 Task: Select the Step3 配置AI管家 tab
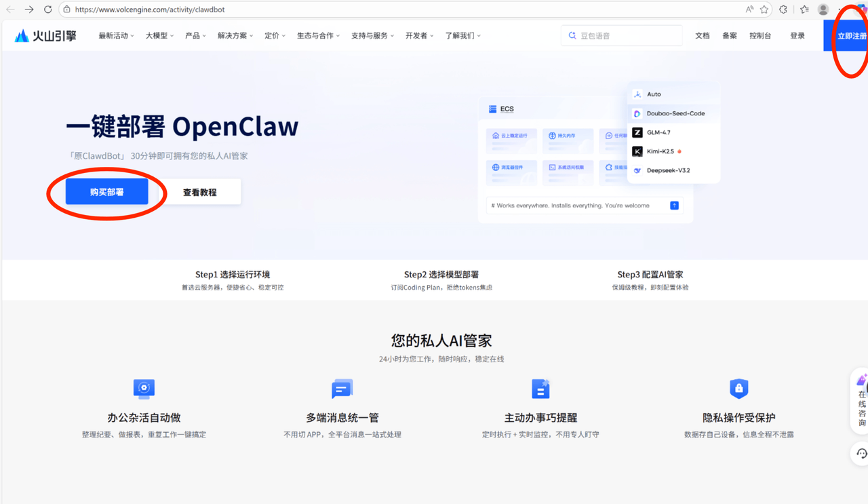coord(650,280)
